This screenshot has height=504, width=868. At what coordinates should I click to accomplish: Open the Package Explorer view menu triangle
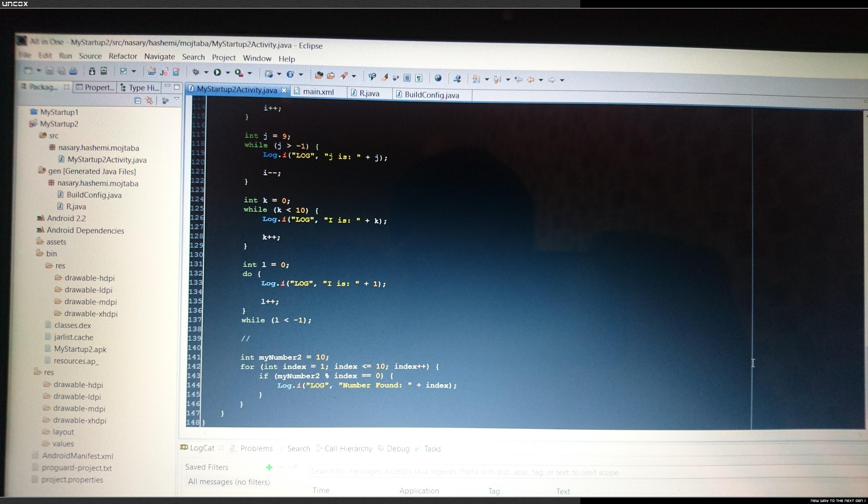click(x=177, y=99)
